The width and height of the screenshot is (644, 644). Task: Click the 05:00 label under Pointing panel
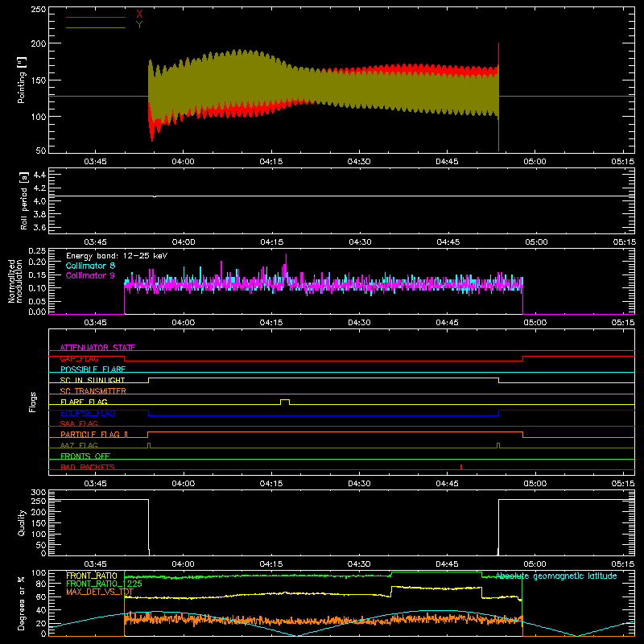(535, 162)
